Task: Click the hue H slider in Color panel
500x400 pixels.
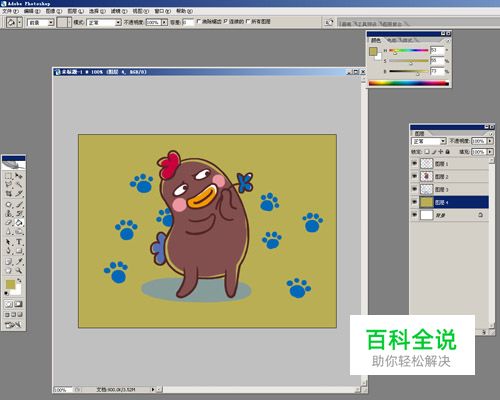Action: pyautogui.click(x=408, y=51)
